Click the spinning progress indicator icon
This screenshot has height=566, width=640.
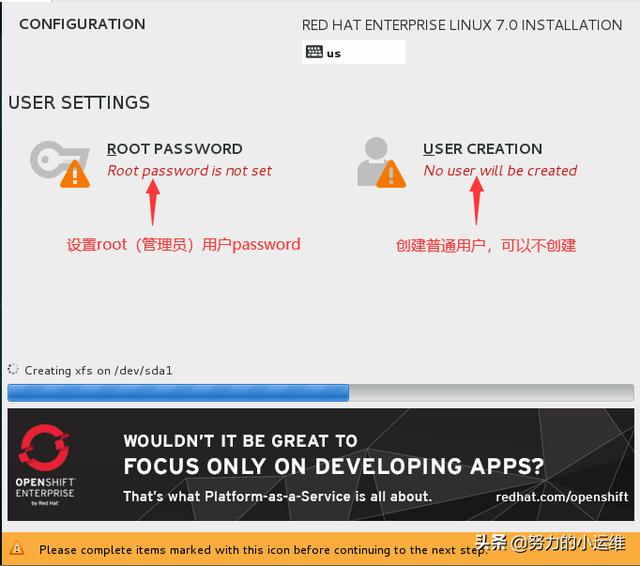pyautogui.click(x=13, y=369)
